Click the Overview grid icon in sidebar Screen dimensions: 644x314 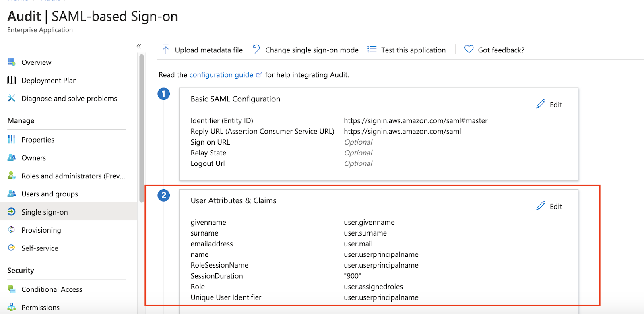pos(11,62)
